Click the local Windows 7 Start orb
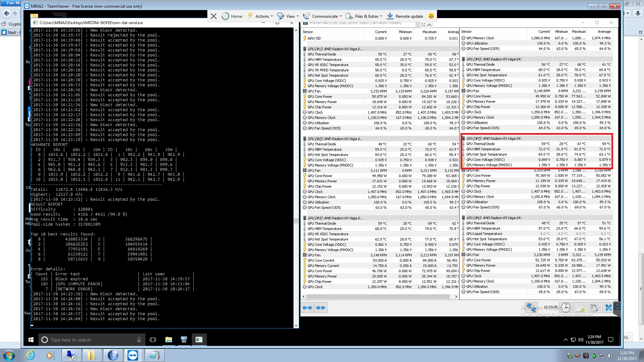644x362 pixels. coord(9,355)
